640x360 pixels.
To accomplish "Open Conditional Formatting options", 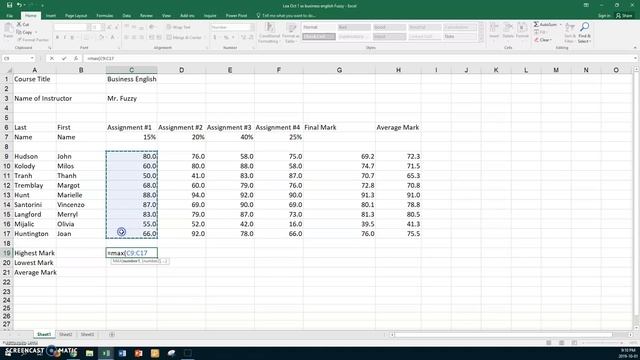I will click(268, 33).
